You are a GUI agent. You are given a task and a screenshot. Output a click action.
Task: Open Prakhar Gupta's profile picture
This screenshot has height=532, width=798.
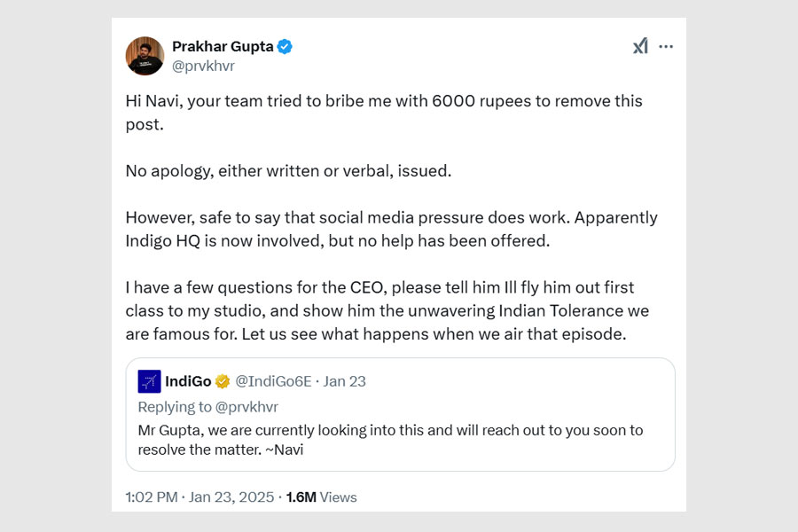tap(145, 56)
